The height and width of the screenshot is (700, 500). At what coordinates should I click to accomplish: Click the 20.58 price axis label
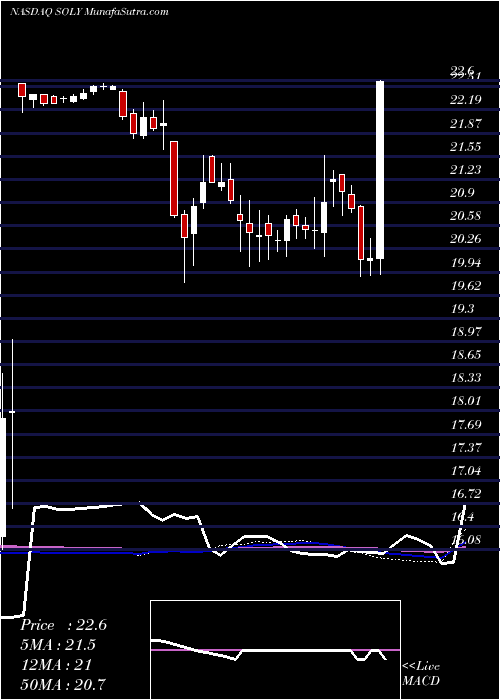click(466, 216)
